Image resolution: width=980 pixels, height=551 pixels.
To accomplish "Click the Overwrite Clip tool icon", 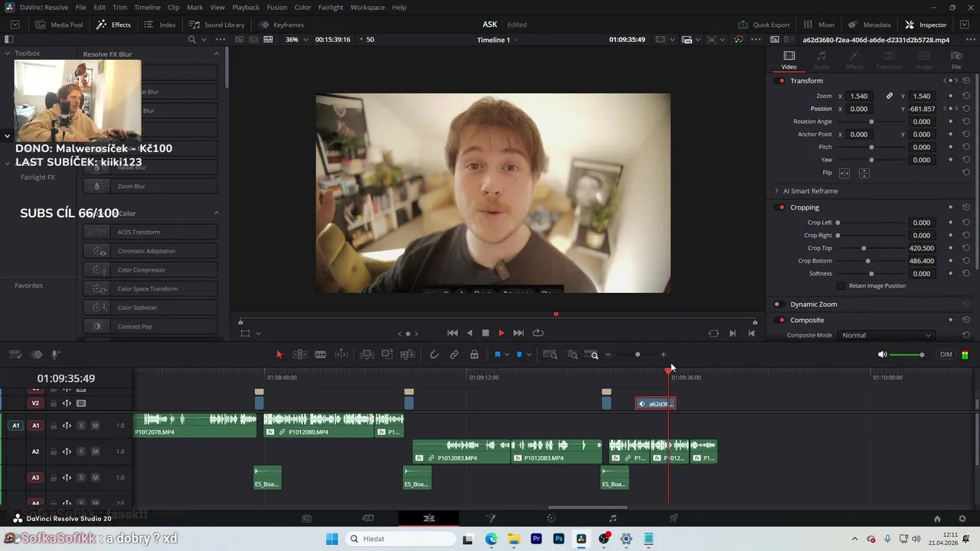I will pyautogui.click(x=387, y=354).
